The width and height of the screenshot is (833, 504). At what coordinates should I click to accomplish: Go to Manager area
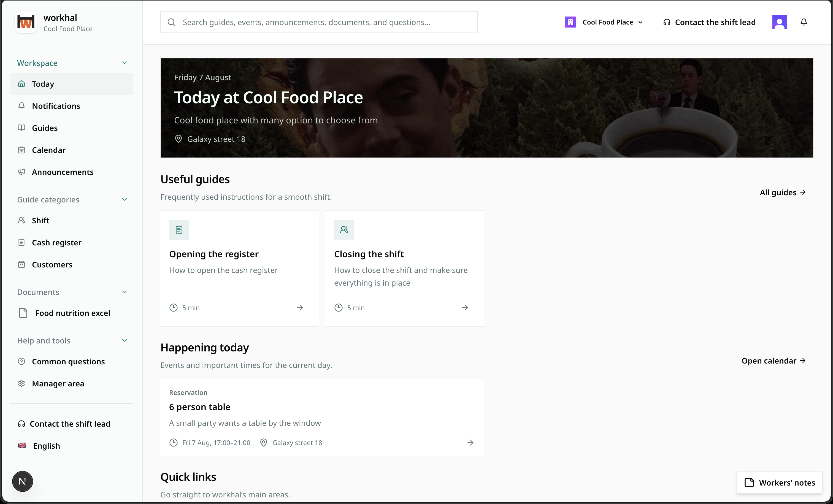click(72, 383)
